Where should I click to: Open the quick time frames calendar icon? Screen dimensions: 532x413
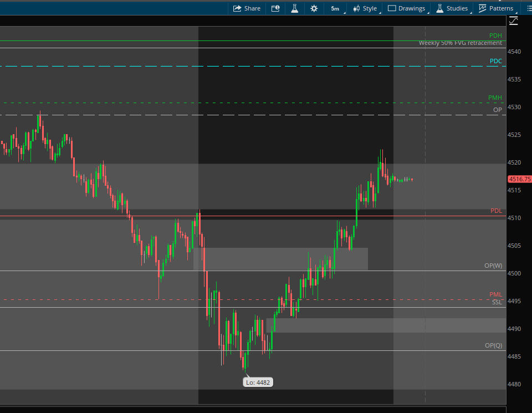point(275,8)
